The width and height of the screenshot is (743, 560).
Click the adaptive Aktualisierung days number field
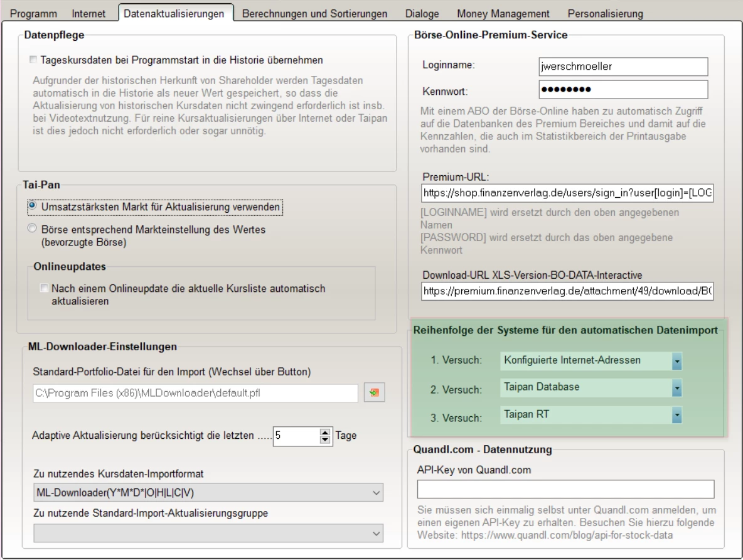pyautogui.click(x=297, y=436)
